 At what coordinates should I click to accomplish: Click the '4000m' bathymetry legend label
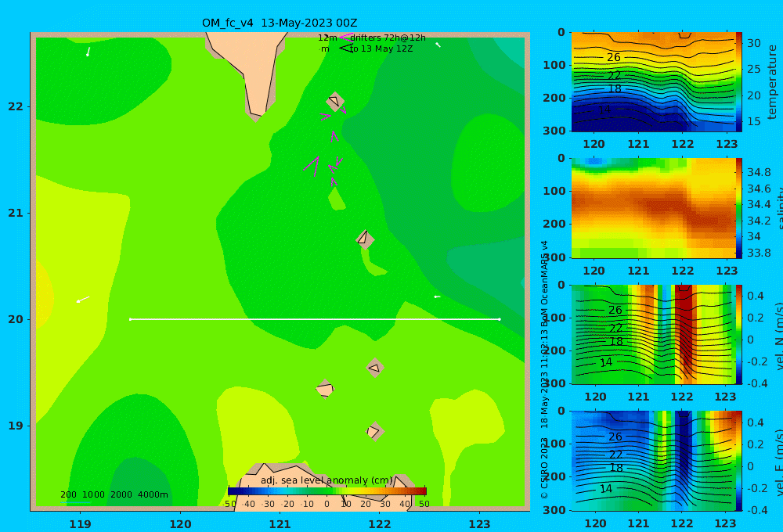(153, 494)
